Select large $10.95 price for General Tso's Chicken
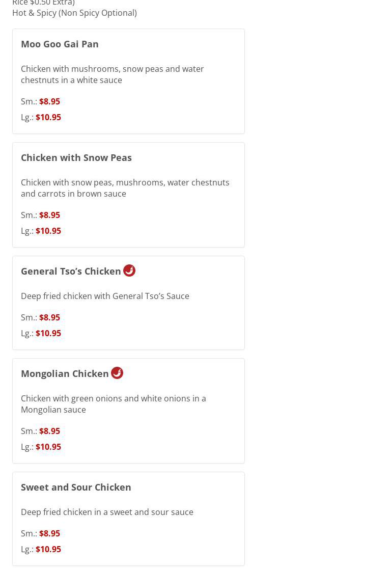 click(48, 333)
